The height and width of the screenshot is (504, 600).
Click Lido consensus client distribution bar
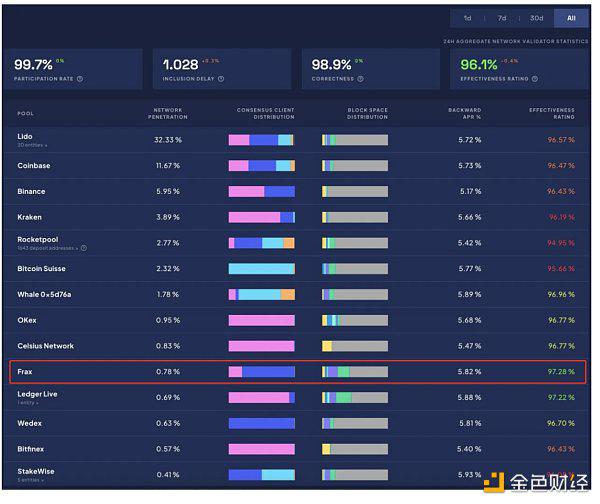(262, 140)
